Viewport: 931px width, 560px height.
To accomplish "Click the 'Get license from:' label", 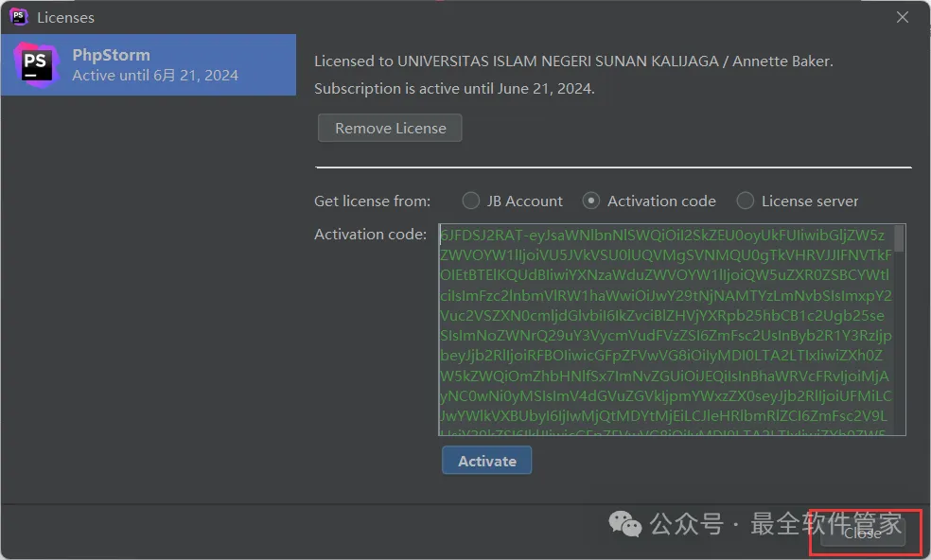I will 372,201.
